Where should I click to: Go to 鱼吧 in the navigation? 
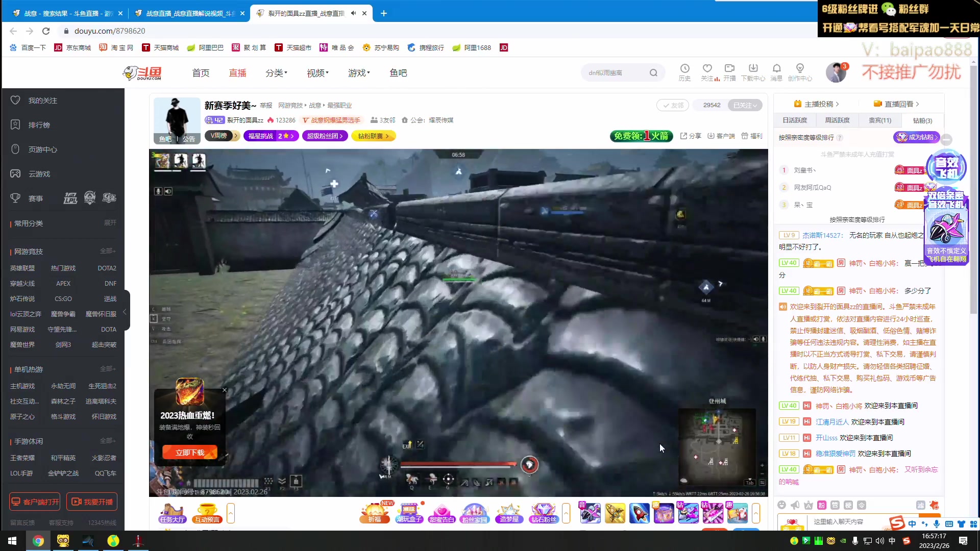click(398, 73)
